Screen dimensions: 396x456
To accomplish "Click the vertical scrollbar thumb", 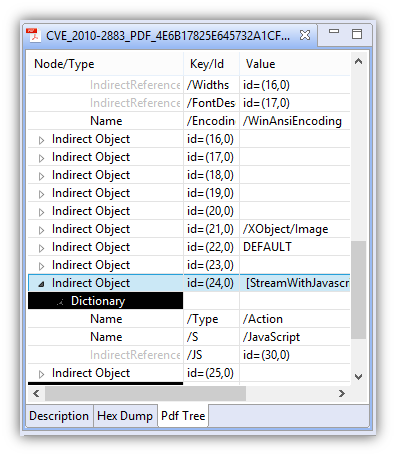I will (358, 290).
